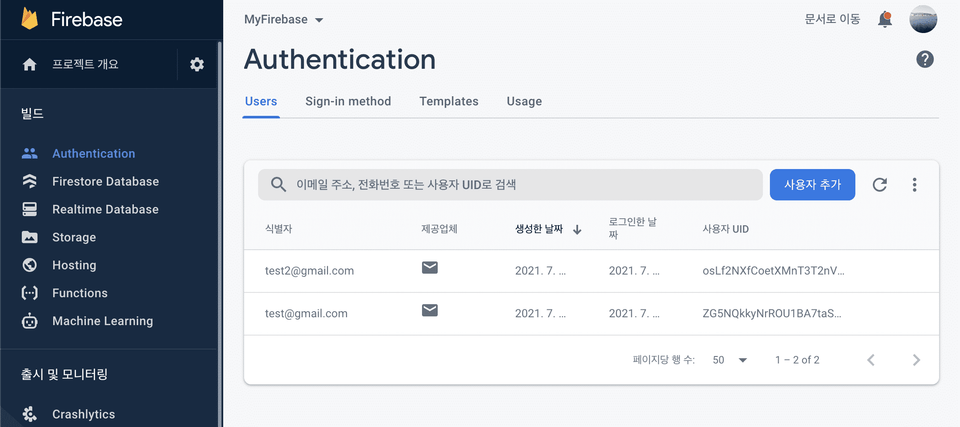Click the sort arrow beside 생성한 날짜
The height and width of the screenshot is (427, 960).
click(577, 230)
